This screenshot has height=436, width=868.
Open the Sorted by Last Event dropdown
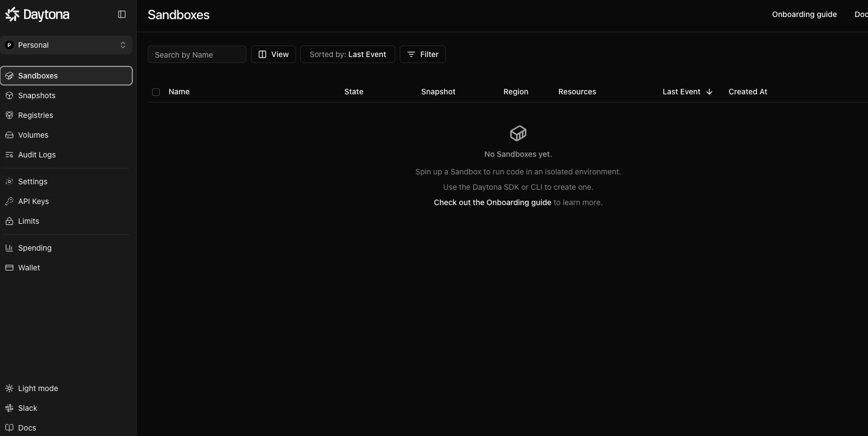(348, 54)
